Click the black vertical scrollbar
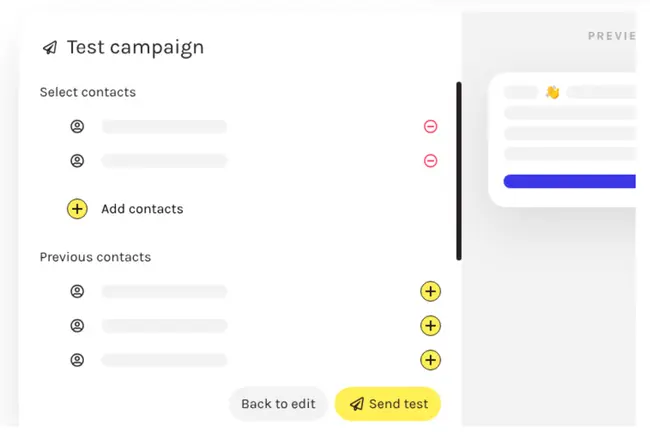Image resolution: width=650 pixels, height=445 pixels. pyautogui.click(x=459, y=171)
